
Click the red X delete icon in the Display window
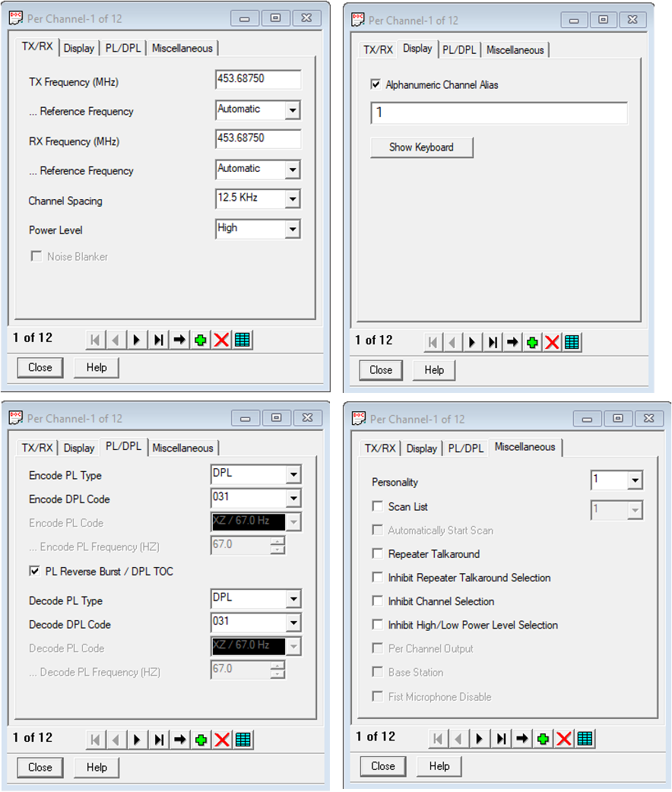(553, 342)
